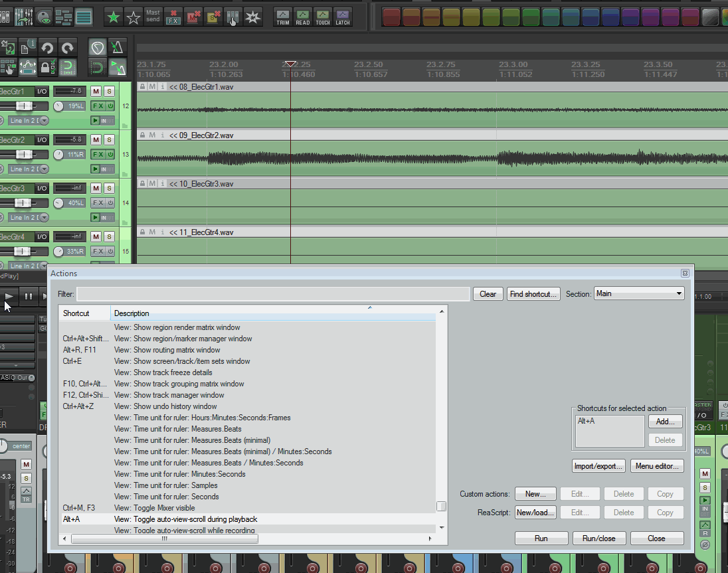Click the Clear filter button
Screen dimensions: 728x573
click(488, 293)
